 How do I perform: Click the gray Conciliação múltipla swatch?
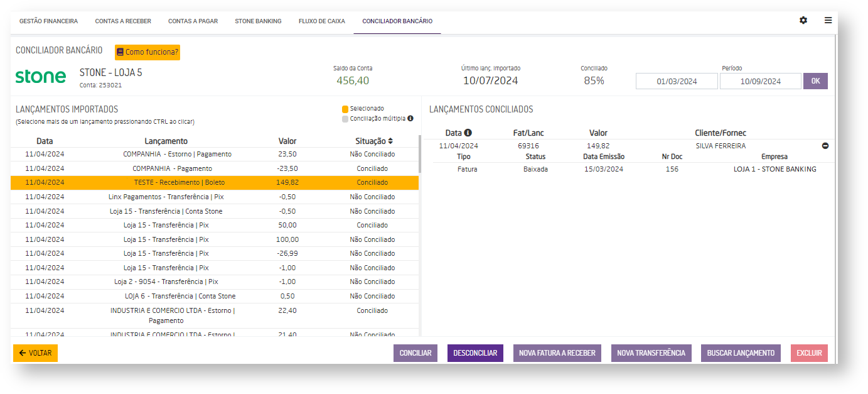345,118
